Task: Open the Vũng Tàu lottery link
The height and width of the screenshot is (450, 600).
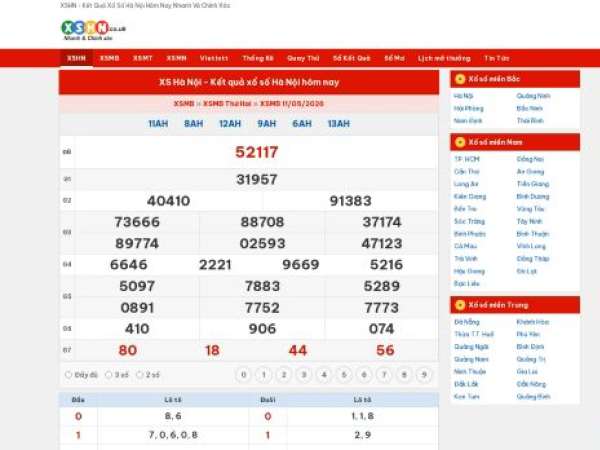Action: click(x=530, y=209)
